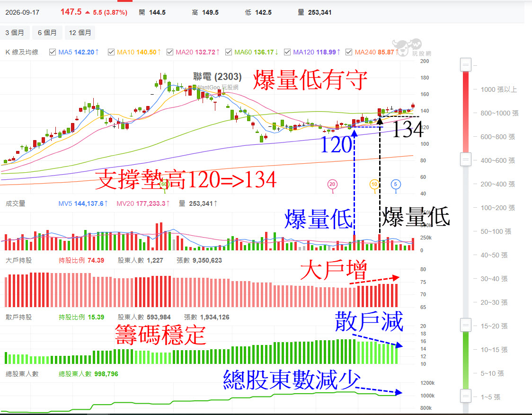Click the WantGoo bull logo watermark
The image size is (532, 415).
(407, 47)
